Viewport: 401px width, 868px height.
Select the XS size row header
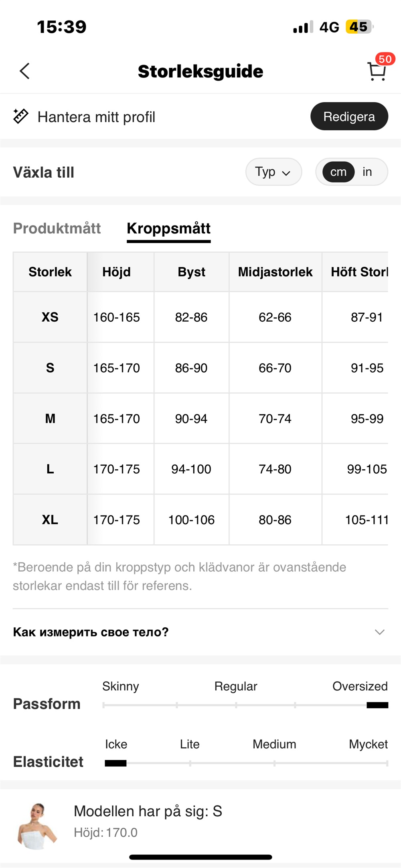50,317
